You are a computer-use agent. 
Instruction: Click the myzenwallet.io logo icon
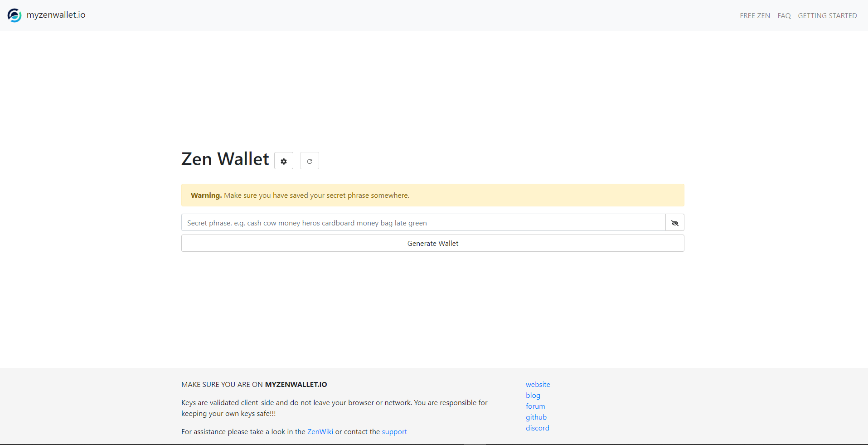[x=15, y=15]
